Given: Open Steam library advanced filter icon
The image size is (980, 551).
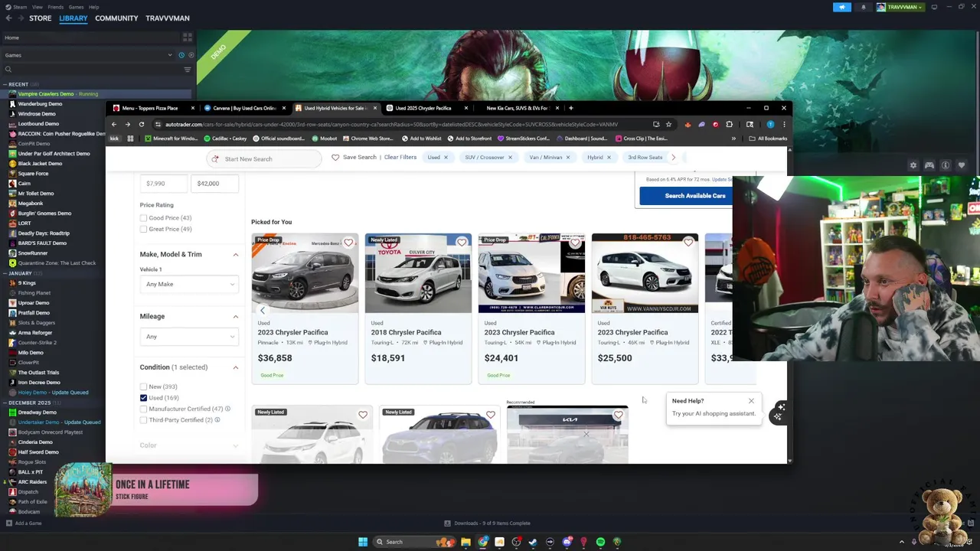Looking at the screenshot, I should [x=187, y=70].
